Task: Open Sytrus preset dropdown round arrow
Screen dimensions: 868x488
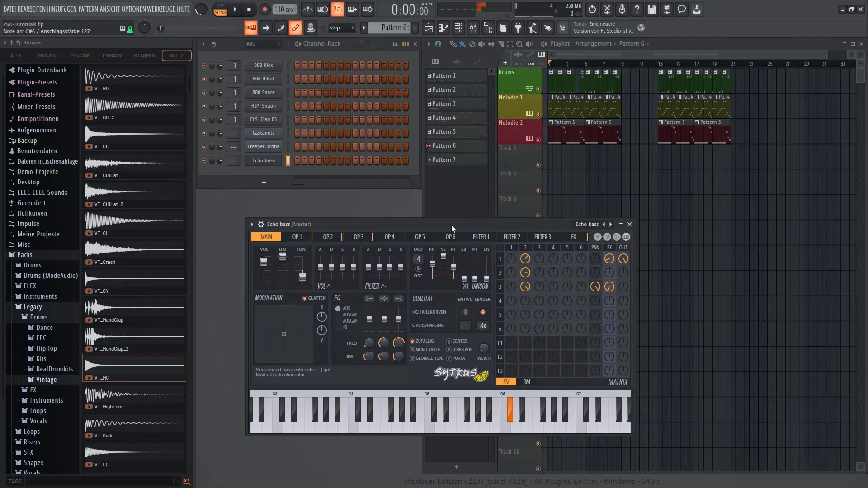Action: [x=597, y=237]
